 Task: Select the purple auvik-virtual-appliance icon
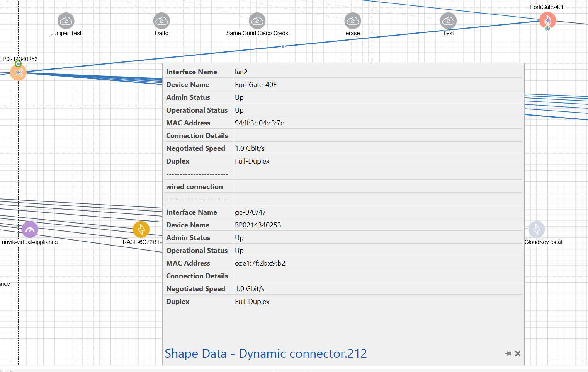click(x=30, y=230)
